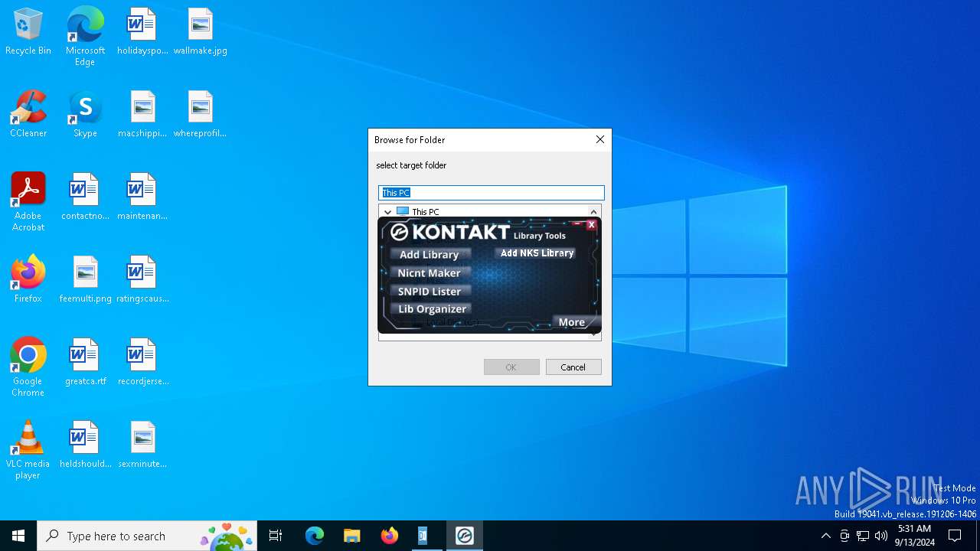This screenshot has height=551, width=980.
Task: Click the Add NKS Library button
Action: [537, 253]
